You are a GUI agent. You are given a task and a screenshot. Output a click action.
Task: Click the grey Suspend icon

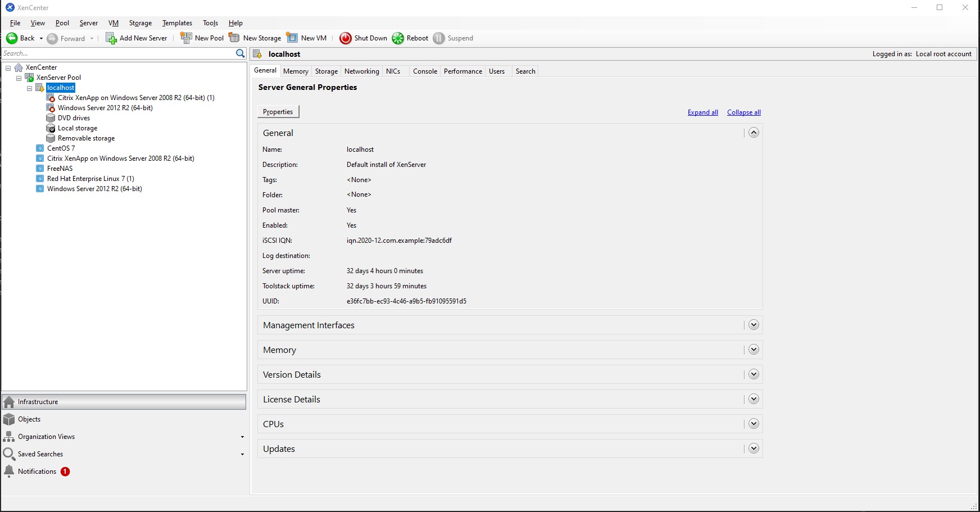tap(439, 38)
